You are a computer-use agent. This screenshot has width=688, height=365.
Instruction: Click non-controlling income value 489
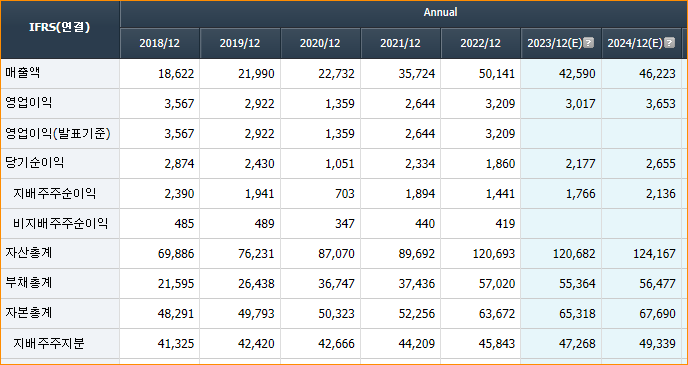tap(265, 223)
